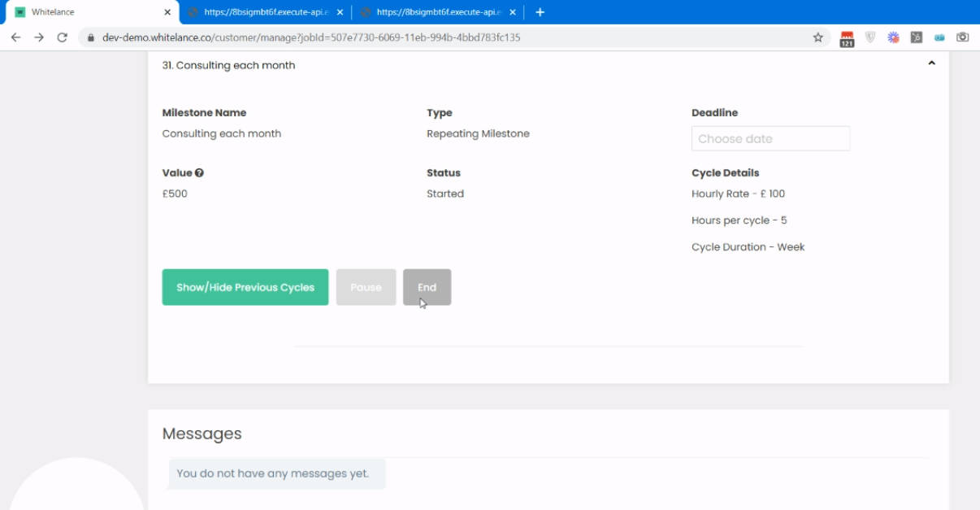
Task: Click 'You do not have any messages yet.'
Action: [x=272, y=473]
